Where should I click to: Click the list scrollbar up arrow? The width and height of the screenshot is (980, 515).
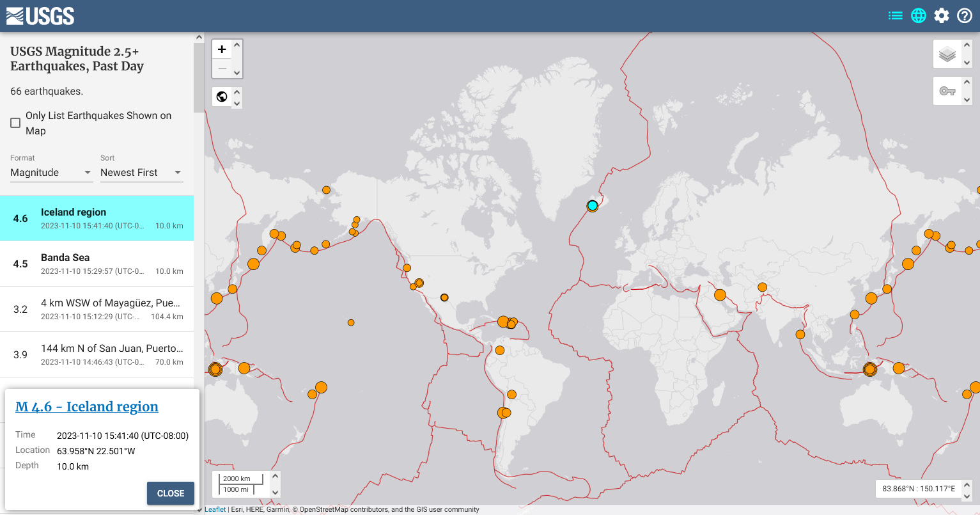(x=199, y=38)
